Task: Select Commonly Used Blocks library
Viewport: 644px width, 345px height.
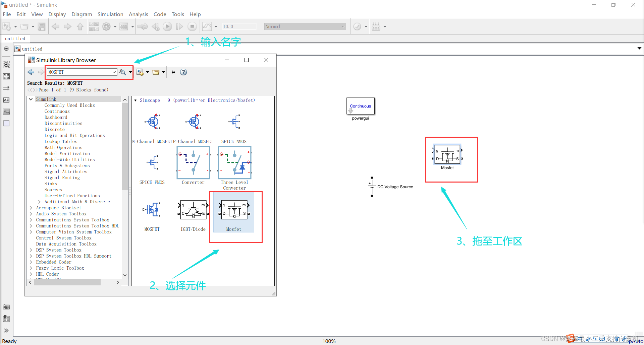Action: [x=69, y=105]
